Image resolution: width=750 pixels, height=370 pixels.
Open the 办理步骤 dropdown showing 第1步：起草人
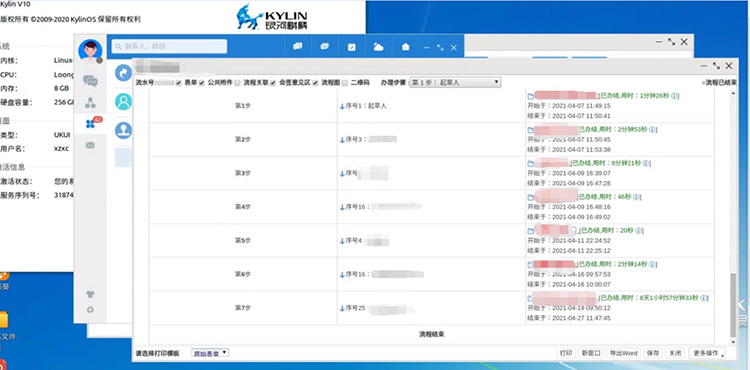pos(455,82)
